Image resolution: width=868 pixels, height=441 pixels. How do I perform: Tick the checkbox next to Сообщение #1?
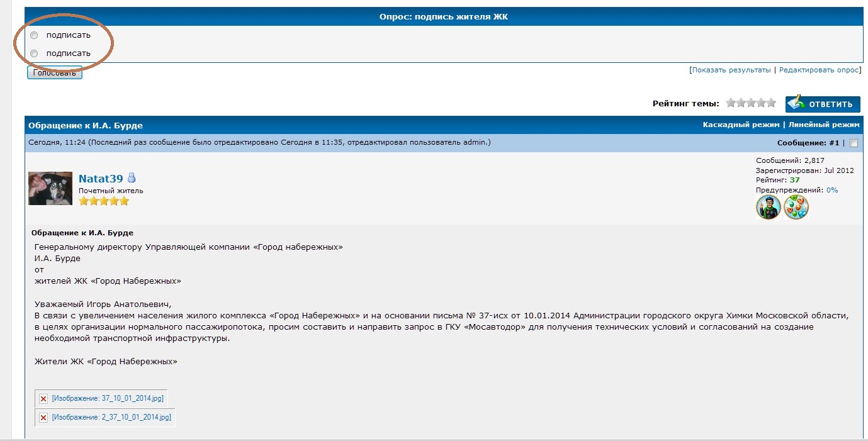click(854, 143)
